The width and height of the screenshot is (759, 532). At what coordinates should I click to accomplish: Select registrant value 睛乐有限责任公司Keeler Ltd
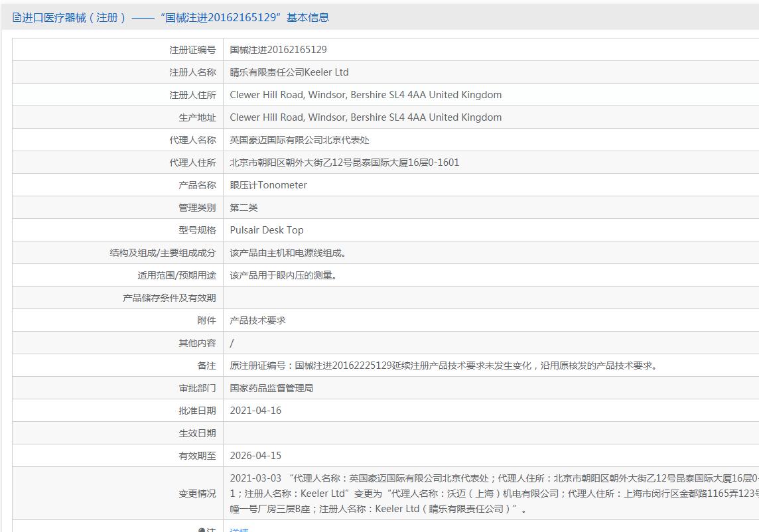[x=289, y=72]
